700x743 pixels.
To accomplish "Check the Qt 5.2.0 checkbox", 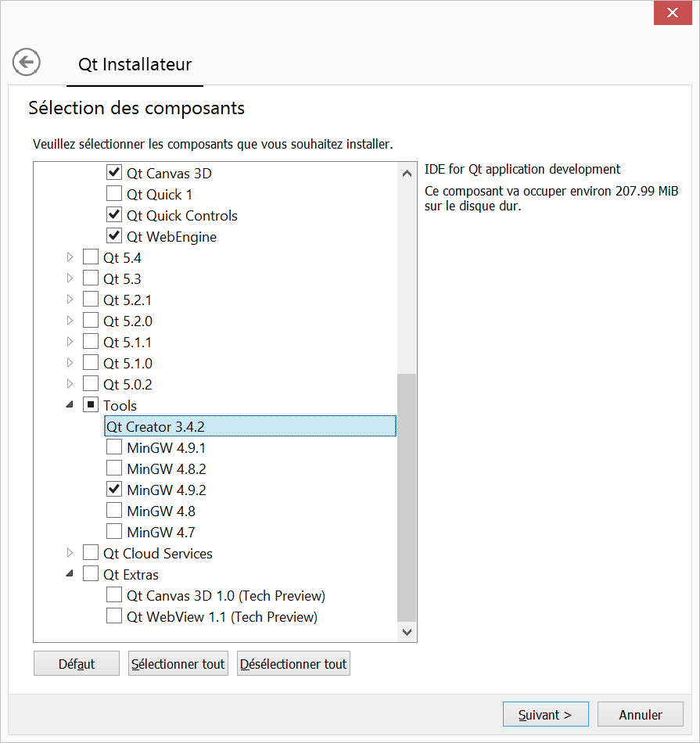I will click(x=91, y=320).
